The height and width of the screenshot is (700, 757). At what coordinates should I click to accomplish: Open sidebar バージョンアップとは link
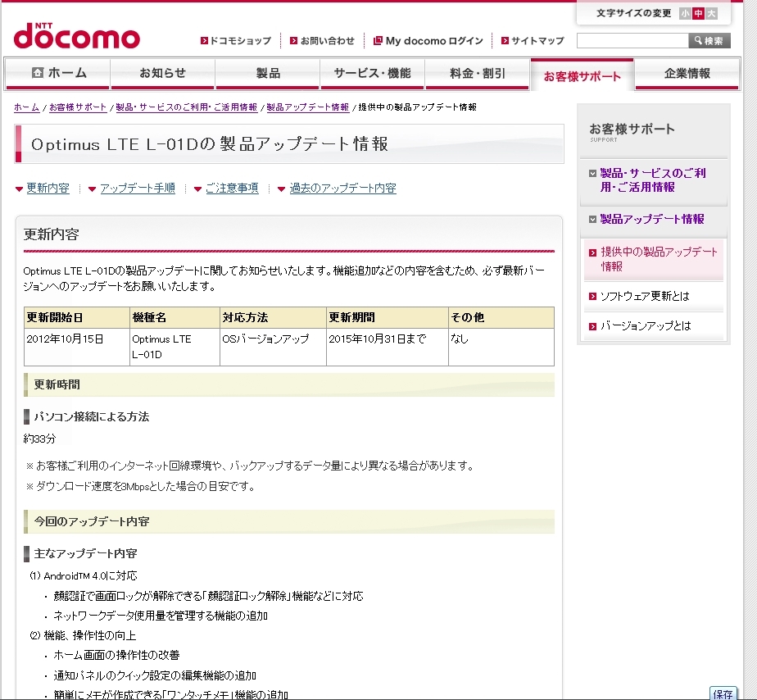pos(645,325)
